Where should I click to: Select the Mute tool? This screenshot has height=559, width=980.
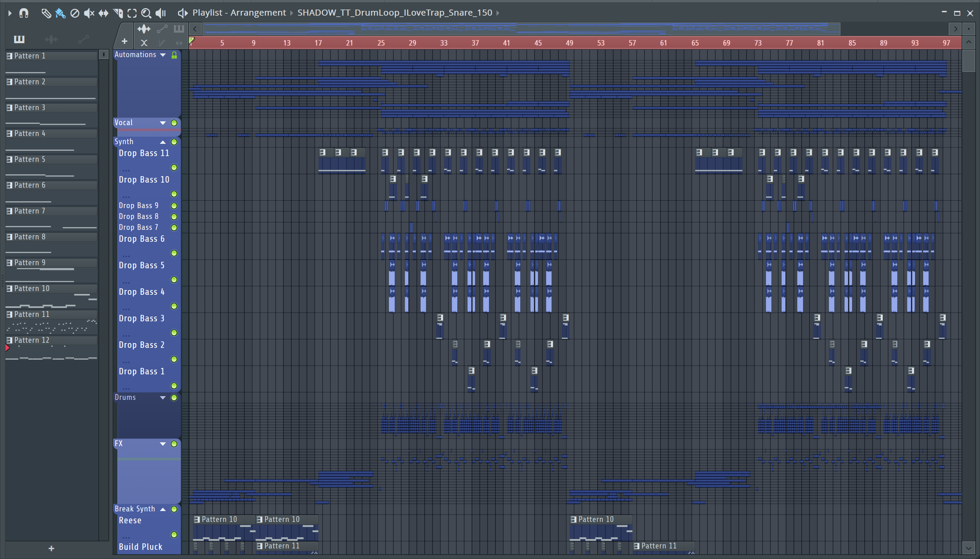pos(89,13)
